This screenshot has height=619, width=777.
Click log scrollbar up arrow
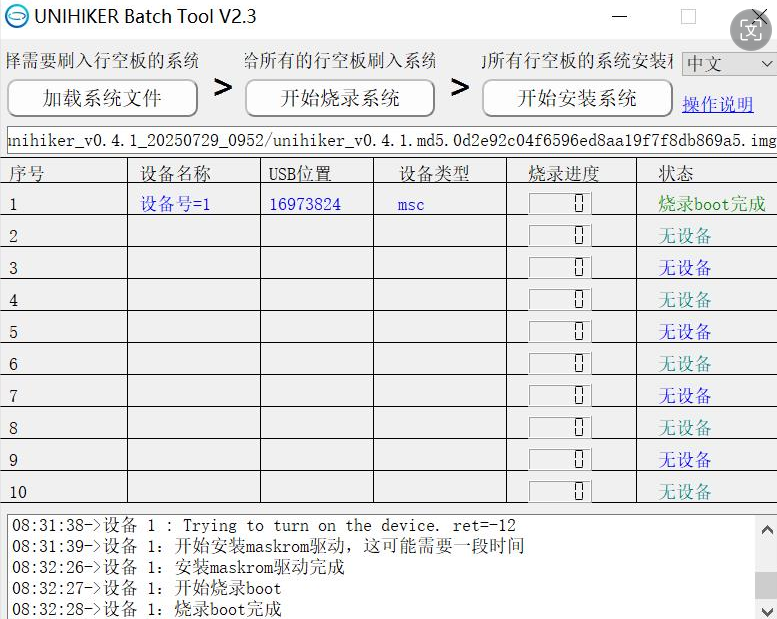pyautogui.click(x=766, y=530)
